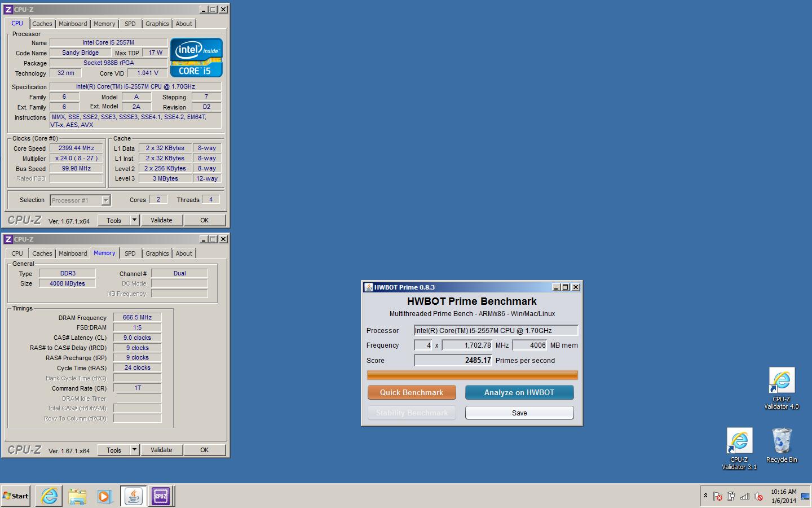Image resolution: width=812 pixels, height=508 pixels.
Task: Click the 4006 MB mem field
Action: point(530,345)
